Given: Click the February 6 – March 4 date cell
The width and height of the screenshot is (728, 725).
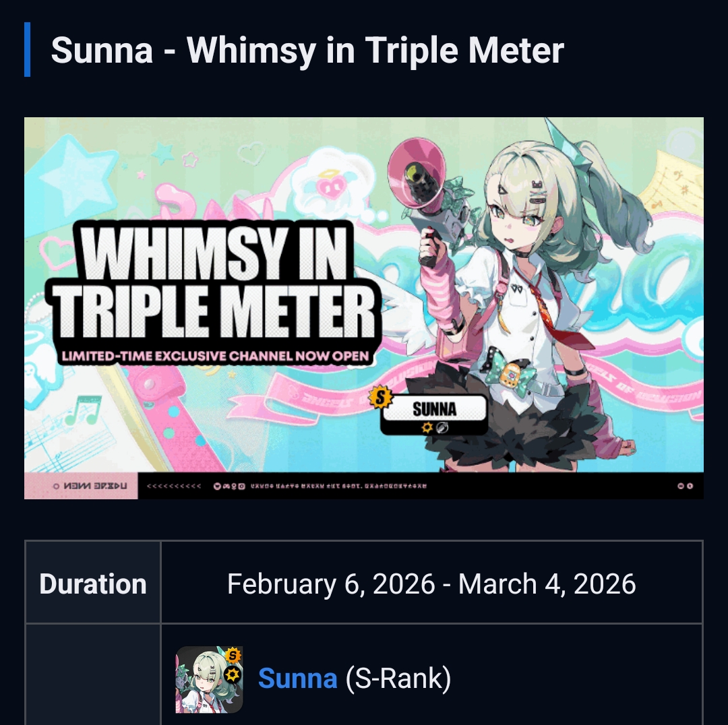Looking at the screenshot, I should (x=431, y=584).
